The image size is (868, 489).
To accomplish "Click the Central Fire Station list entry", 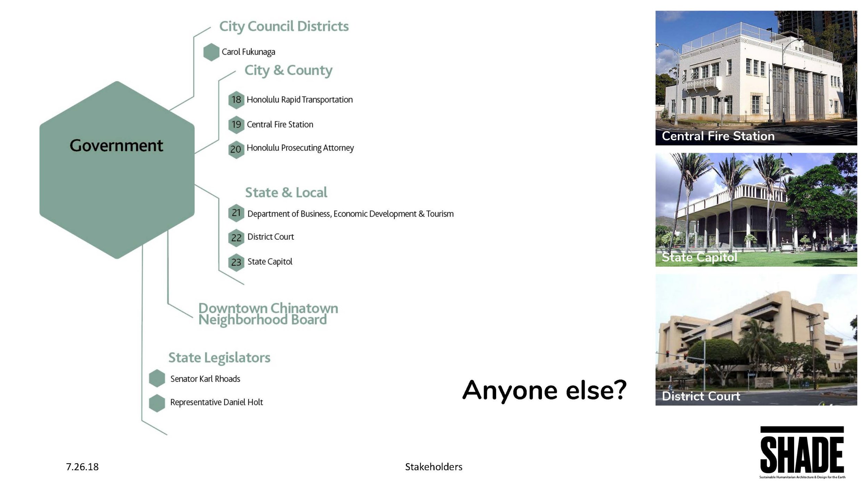I will 280,124.
